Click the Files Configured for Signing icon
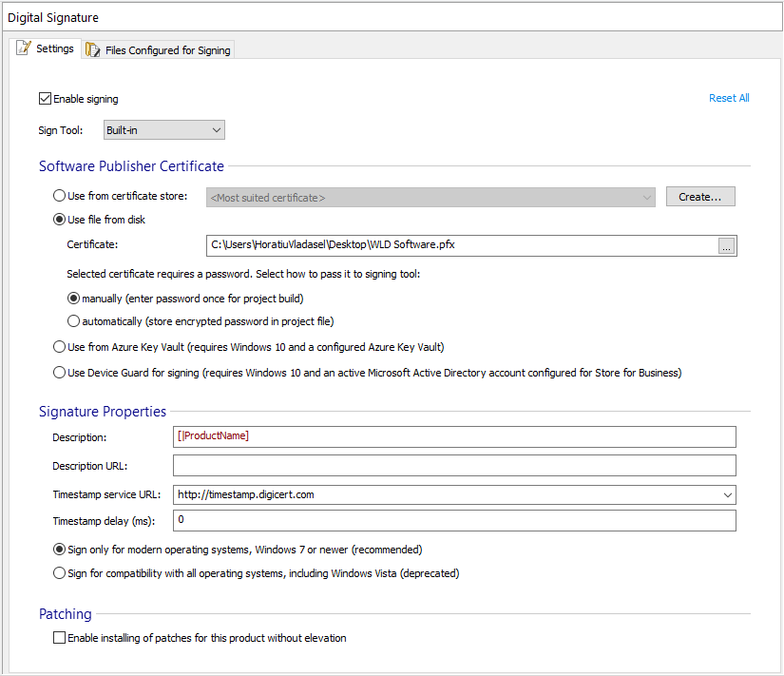The image size is (784, 676). 92,50
